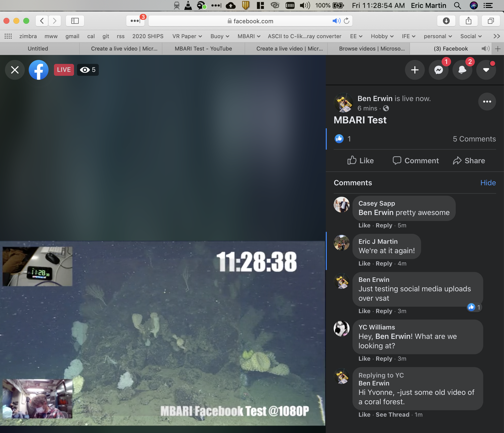504x433 pixels.
Task: Expand the personal bookmark folder
Action: tap(438, 36)
